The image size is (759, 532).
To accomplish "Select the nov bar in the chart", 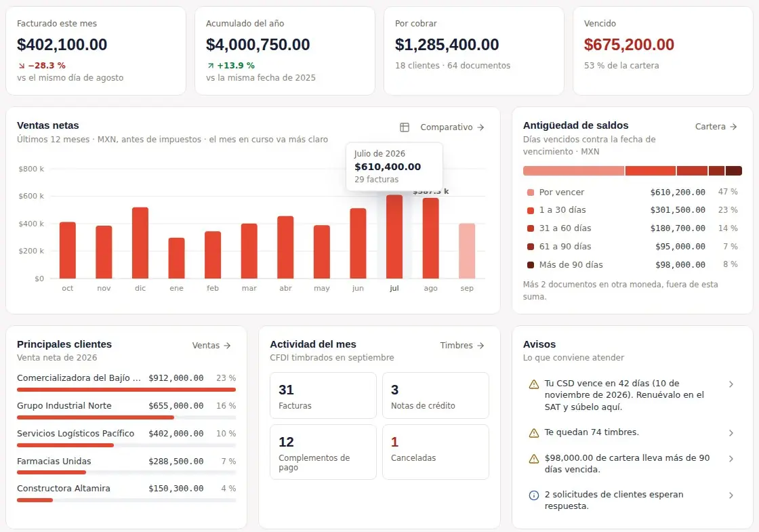I will pyautogui.click(x=104, y=252).
